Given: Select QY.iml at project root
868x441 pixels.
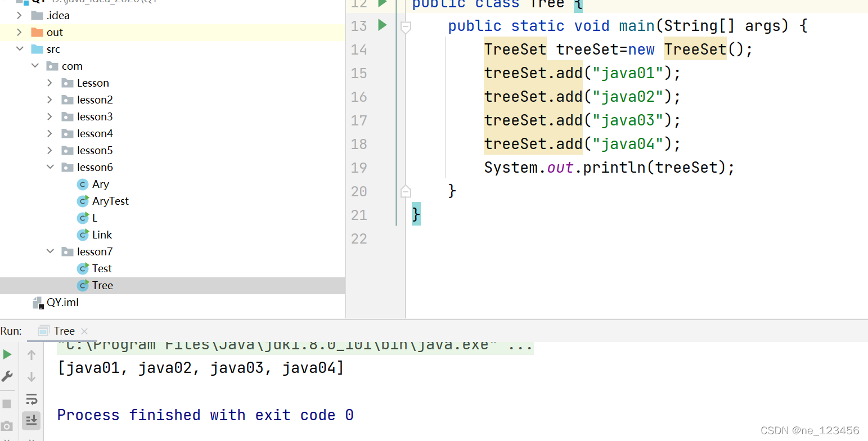Looking at the screenshot, I should click(x=62, y=302).
